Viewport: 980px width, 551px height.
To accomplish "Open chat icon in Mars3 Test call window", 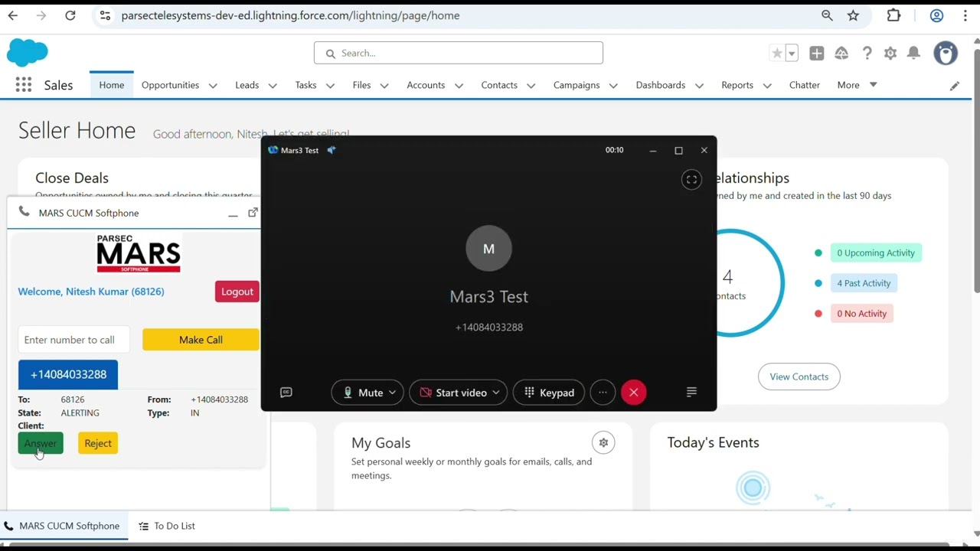I will [x=286, y=393].
